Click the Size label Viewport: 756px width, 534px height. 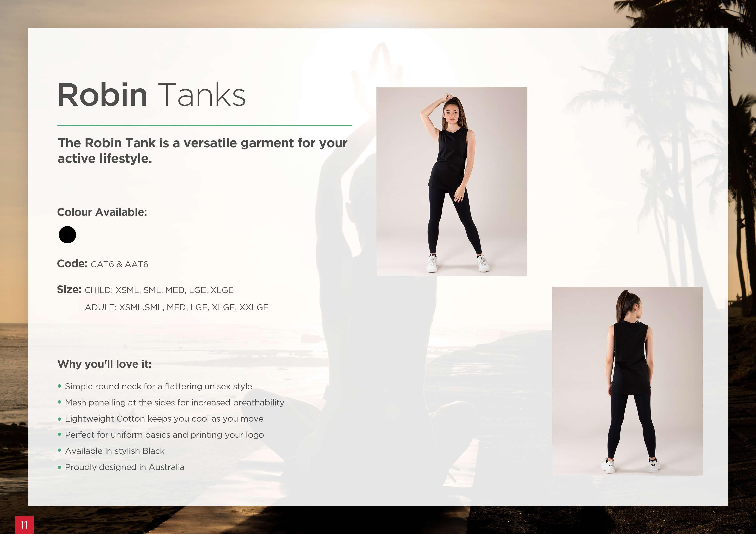click(x=69, y=290)
